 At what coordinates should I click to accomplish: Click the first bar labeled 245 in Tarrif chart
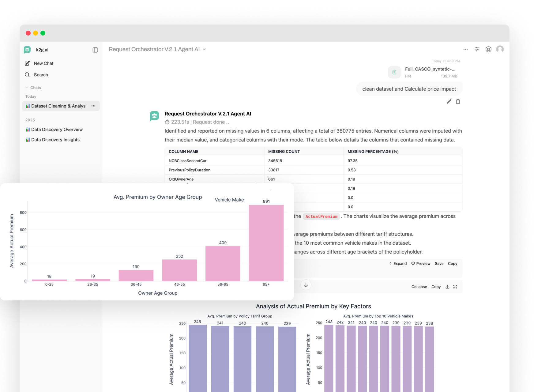tap(197, 358)
